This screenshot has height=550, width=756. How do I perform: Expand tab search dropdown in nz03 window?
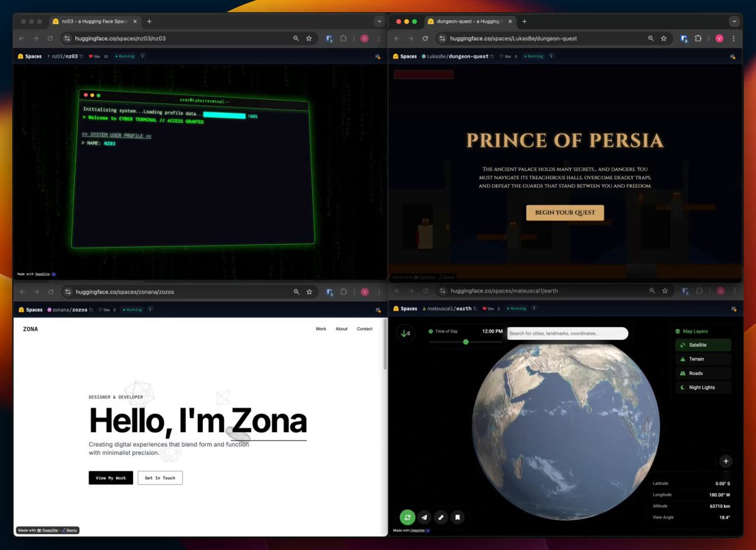379,21
